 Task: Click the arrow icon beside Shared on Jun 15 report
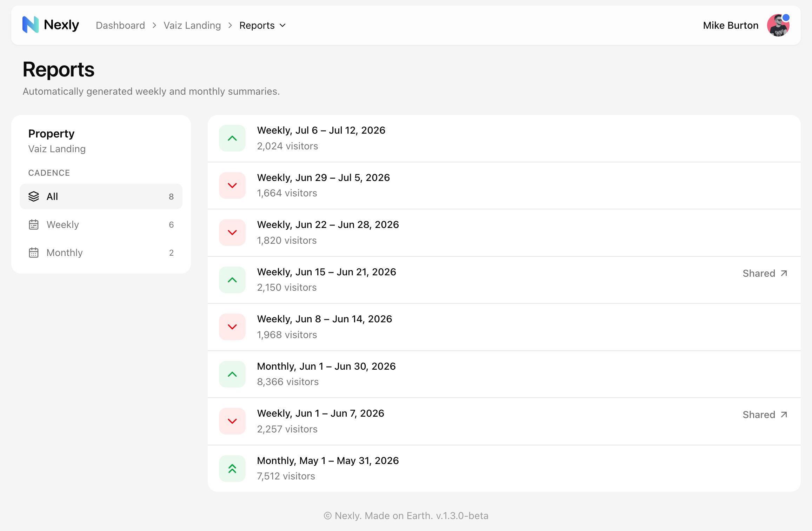pyautogui.click(x=784, y=273)
